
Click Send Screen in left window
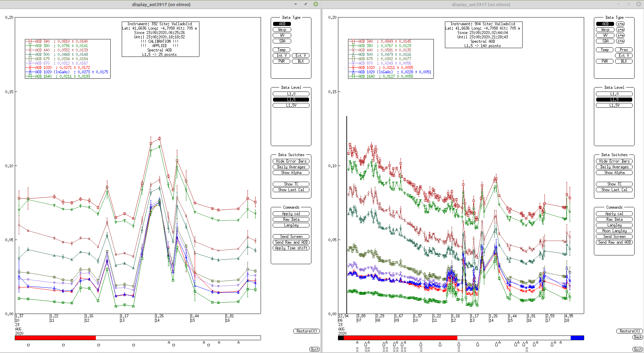[291, 237]
